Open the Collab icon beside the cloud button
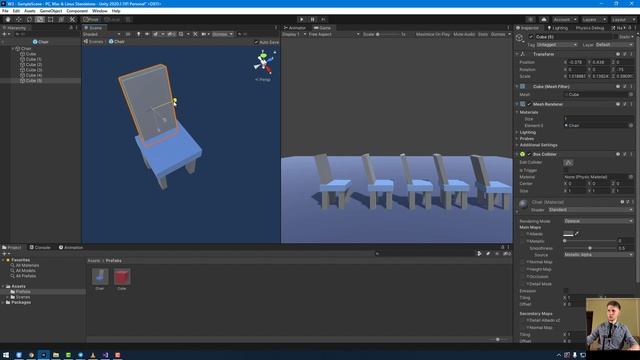Screen dimensions: 640x360 click(530, 19)
